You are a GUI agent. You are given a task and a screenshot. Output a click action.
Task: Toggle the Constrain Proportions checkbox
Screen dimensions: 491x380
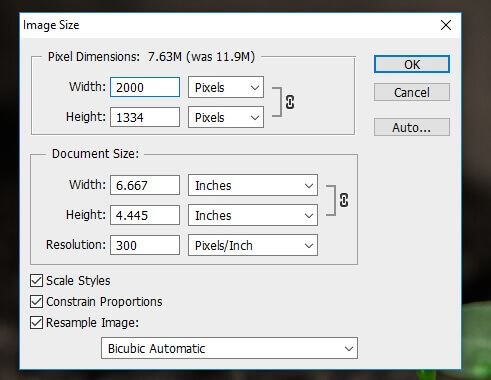[x=36, y=302]
